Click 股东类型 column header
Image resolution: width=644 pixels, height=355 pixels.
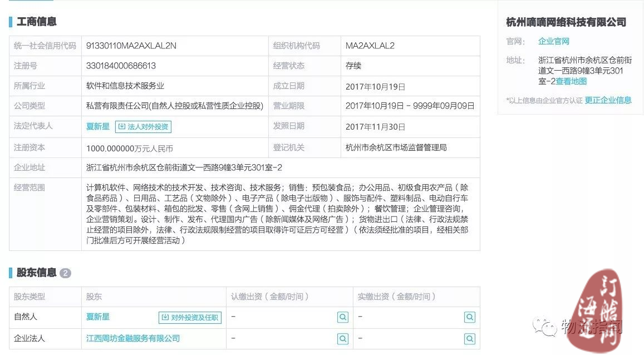pos(29,297)
